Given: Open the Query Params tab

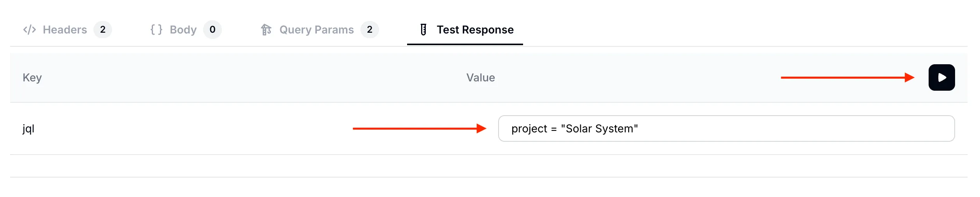Looking at the screenshot, I should click(x=316, y=30).
